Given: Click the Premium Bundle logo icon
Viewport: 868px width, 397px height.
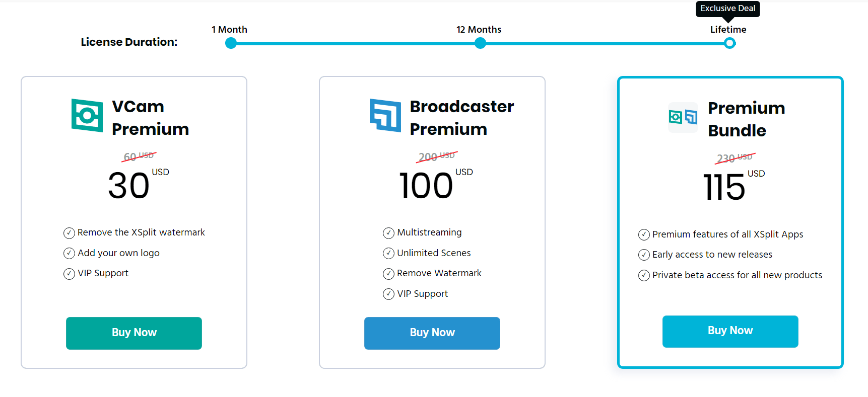Looking at the screenshot, I should pyautogui.click(x=683, y=117).
